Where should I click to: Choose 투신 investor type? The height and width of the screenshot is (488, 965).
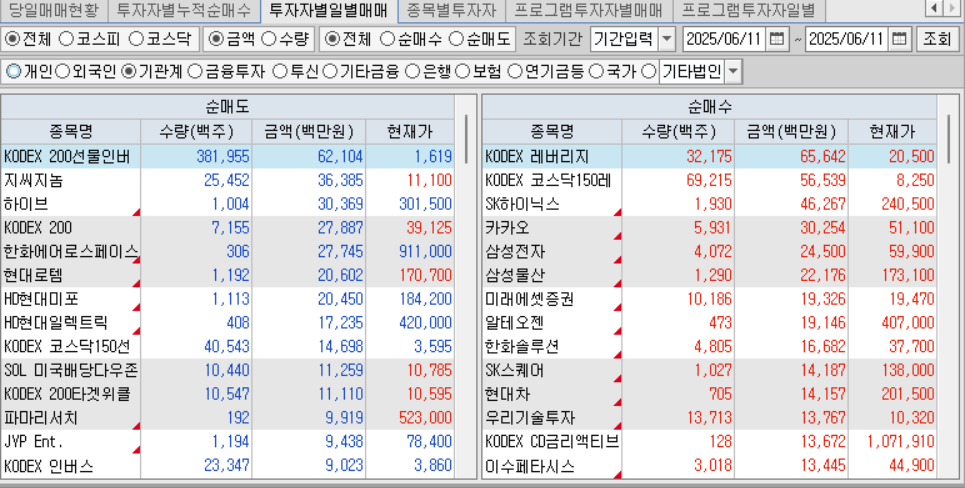[x=279, y=71]
